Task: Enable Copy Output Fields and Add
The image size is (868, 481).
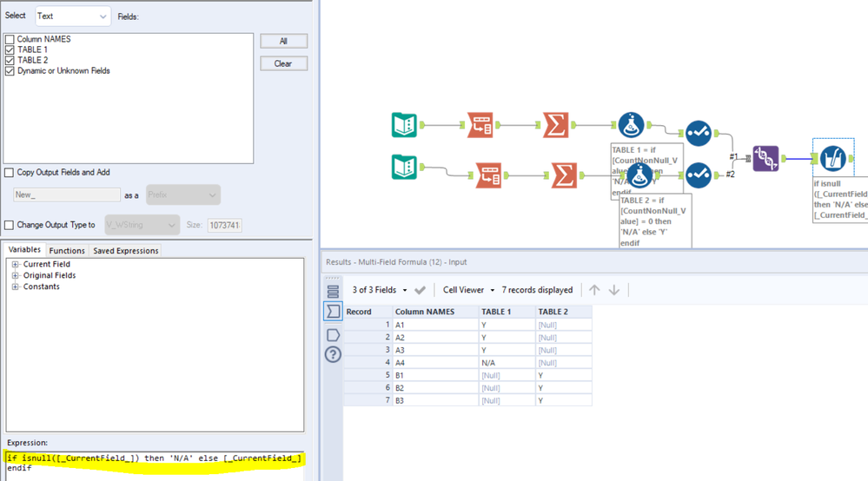Action: tap(9, 173)
